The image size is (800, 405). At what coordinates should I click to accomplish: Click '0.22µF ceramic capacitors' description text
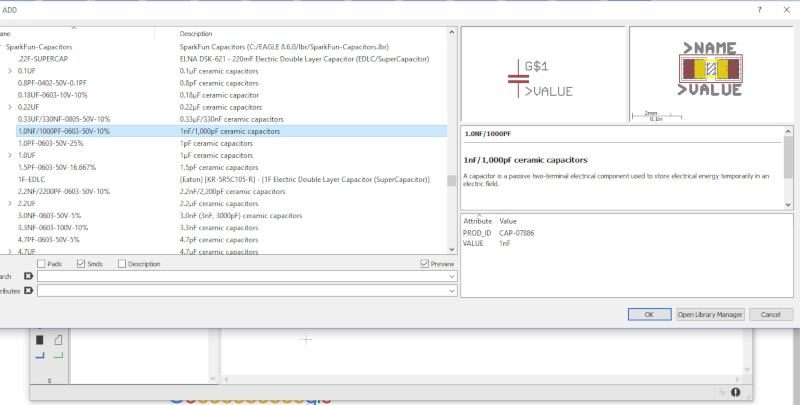click(x=220, y=107)
